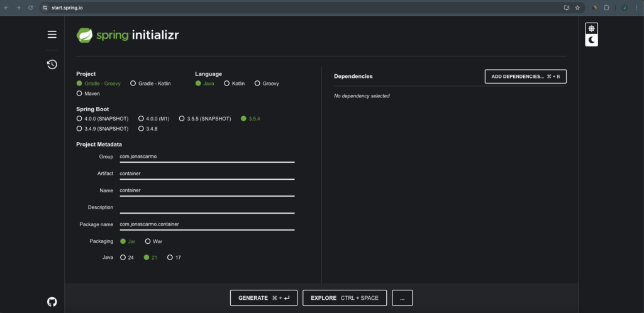Image resolution: width=644 pixels, height=313 pixels.
Task: Click the Generate button
Action: (x=264, y=298)
